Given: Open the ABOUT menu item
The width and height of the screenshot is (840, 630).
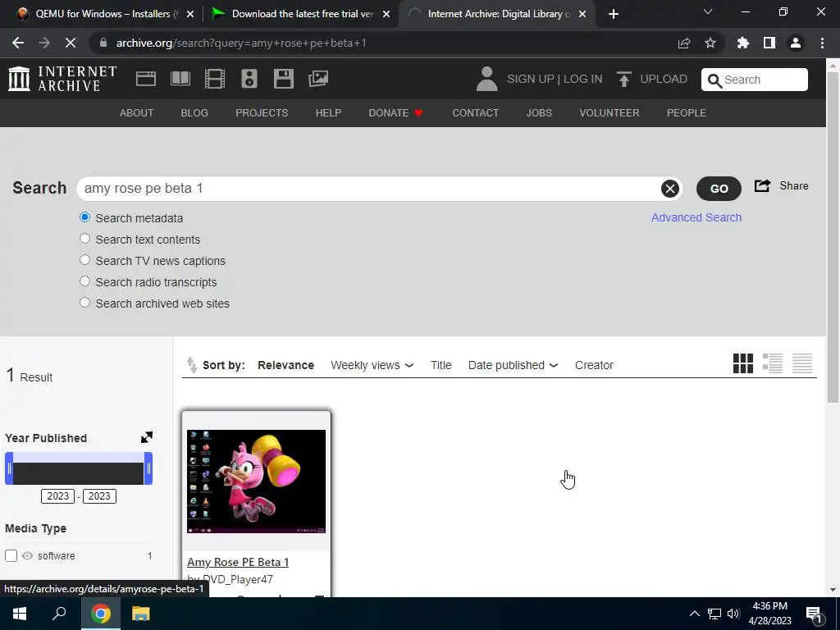Looking at the screenshot, I should click(x=137, y=113).
